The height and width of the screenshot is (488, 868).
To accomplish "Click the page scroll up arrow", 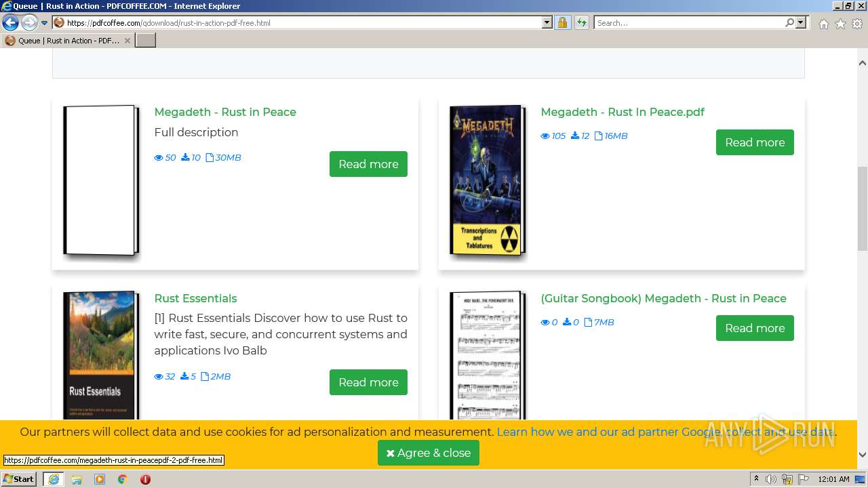I will point(863,63).
